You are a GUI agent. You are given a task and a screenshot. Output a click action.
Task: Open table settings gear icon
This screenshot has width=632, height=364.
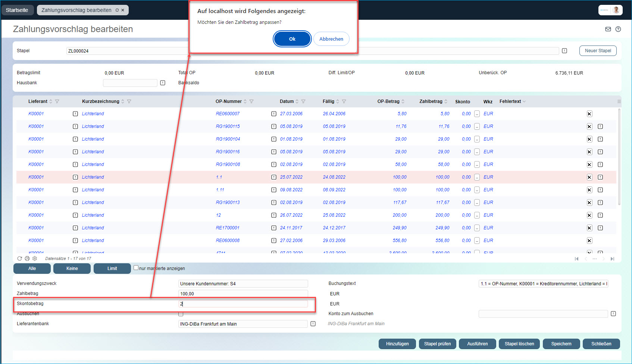click(x=35, y=258)
